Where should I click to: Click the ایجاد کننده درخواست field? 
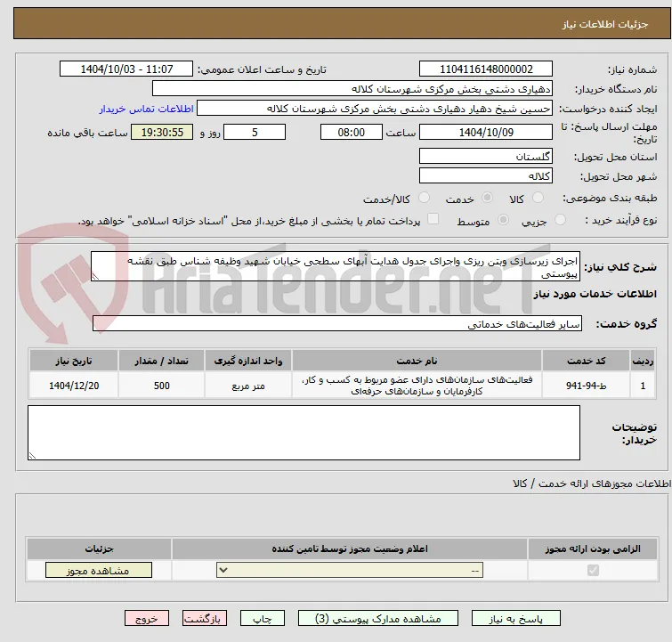coord(375,109)
